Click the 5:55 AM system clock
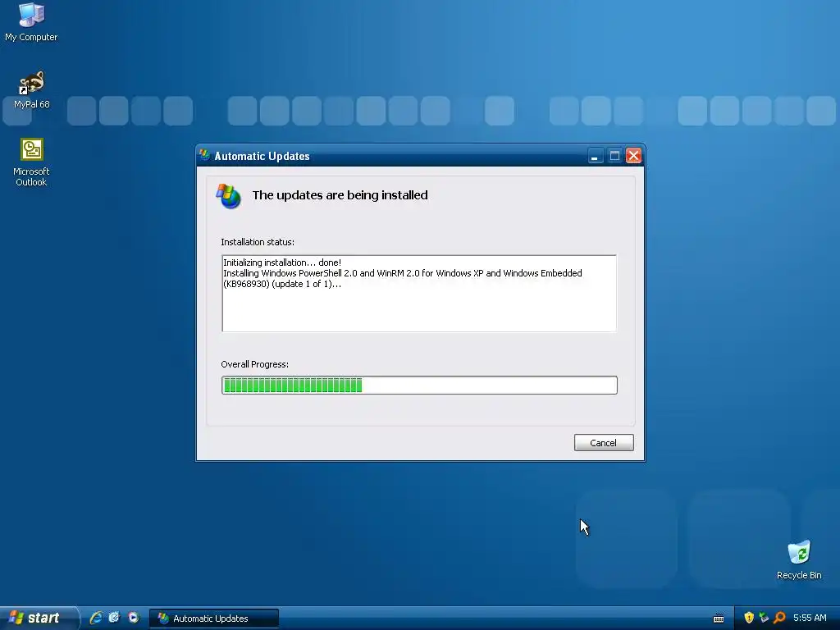The image size is (840, 630). click(x=810, y=618)
